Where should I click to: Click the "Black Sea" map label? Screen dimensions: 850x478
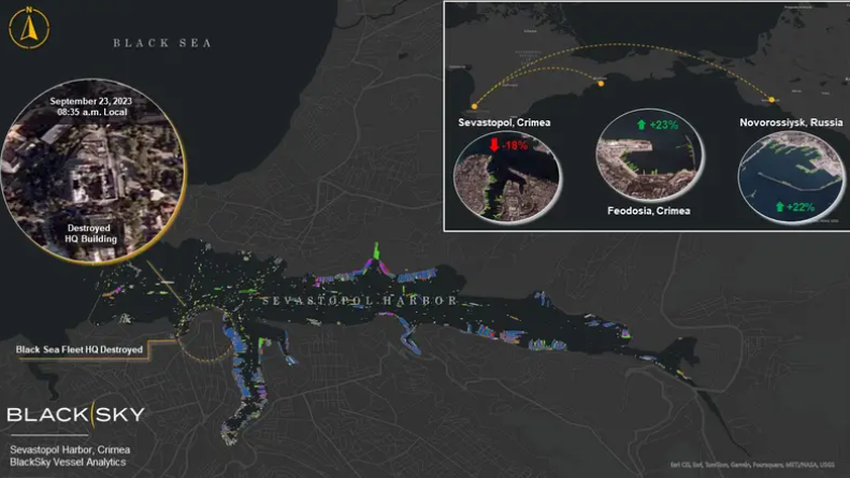161,43
